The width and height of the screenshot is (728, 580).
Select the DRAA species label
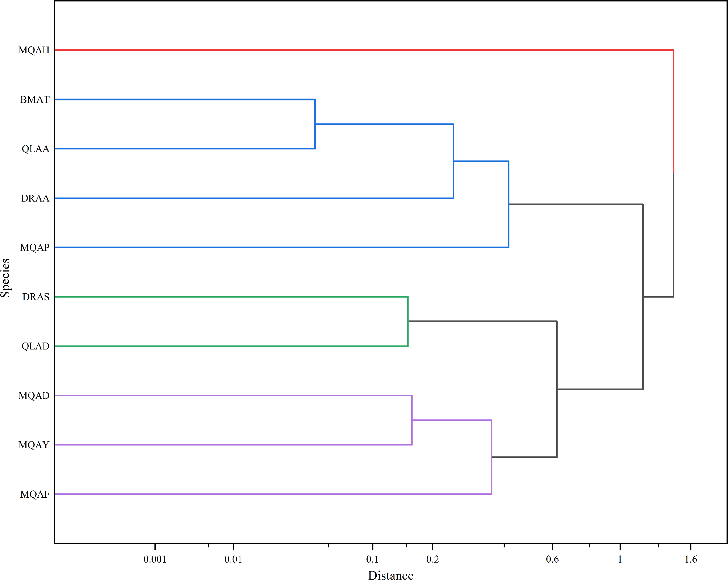36,198
